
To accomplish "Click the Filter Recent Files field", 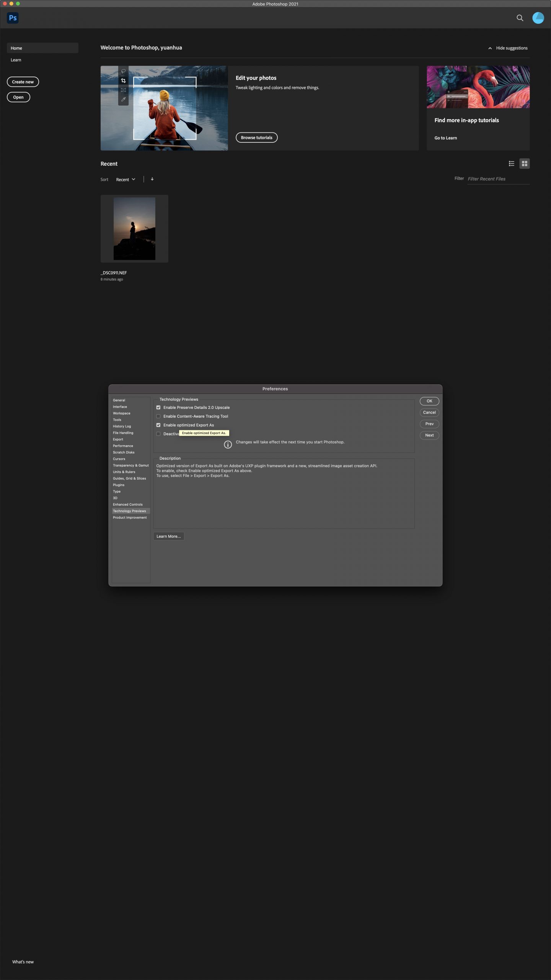I will coord(497,179).
